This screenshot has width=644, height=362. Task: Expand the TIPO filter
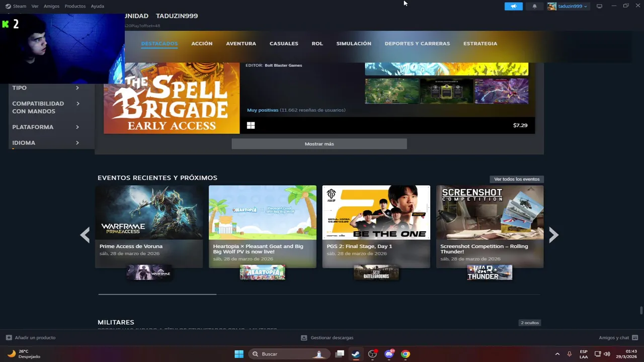pyautogui.click(x=46, y=87)
